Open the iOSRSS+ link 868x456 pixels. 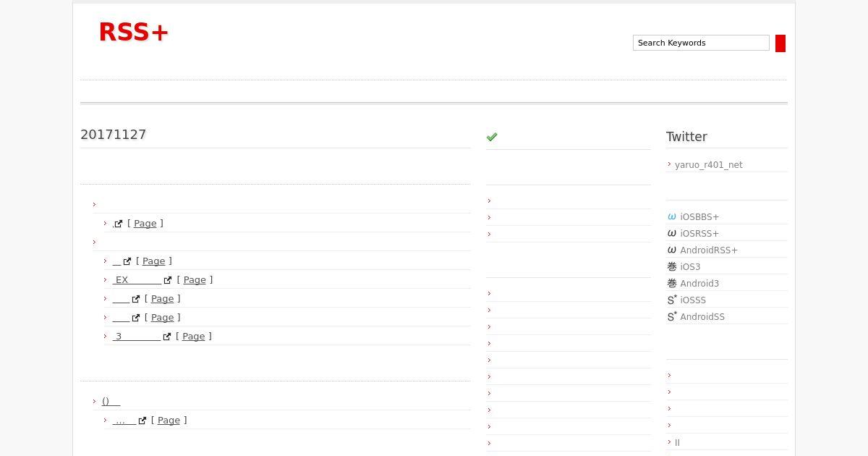point(699,234)
